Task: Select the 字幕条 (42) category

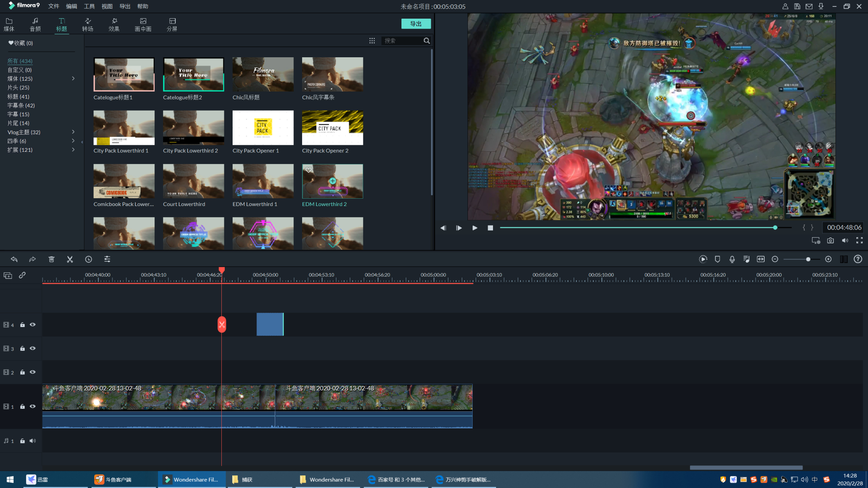Action: click(x=21, y=105)
